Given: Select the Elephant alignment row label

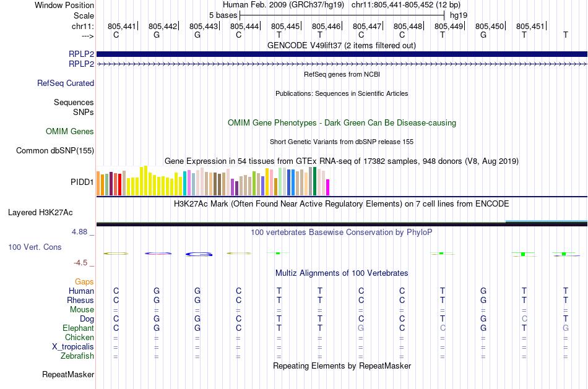Looking at the screenshot, I should click(78, 328).
